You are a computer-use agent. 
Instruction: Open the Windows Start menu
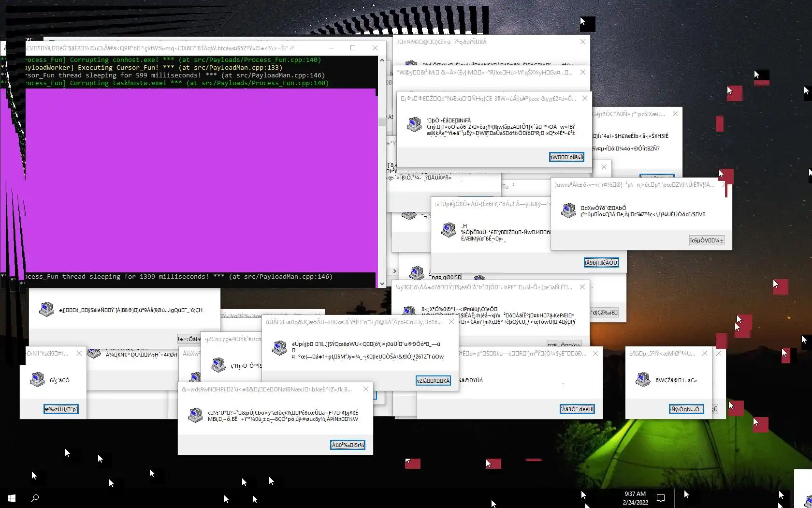pyautogui.click(x=12, y=498)
